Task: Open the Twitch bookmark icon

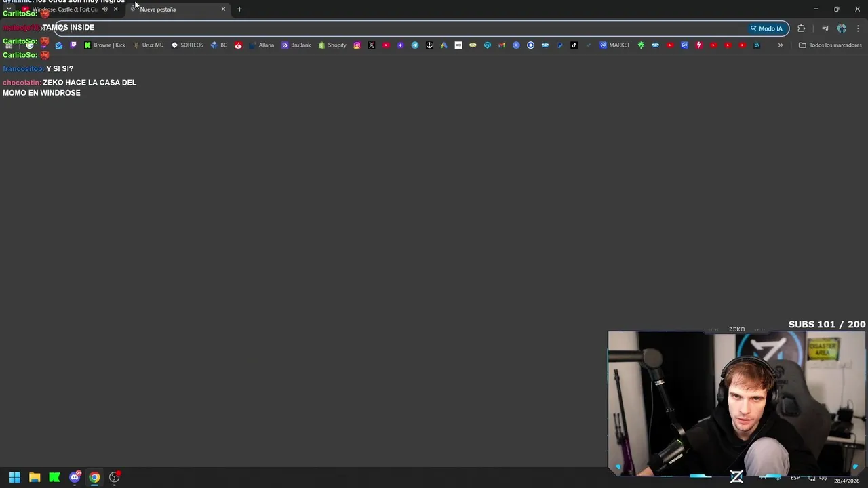Action: [74, 45]
